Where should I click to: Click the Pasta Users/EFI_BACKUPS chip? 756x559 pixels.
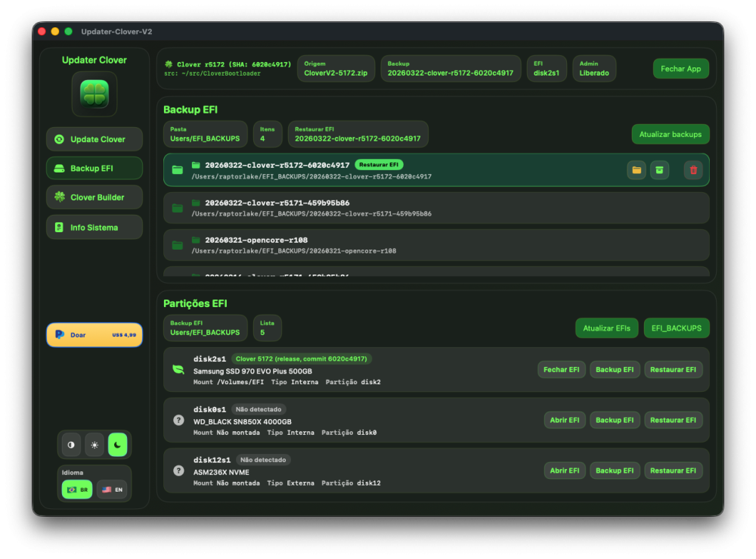pos(205,134)
